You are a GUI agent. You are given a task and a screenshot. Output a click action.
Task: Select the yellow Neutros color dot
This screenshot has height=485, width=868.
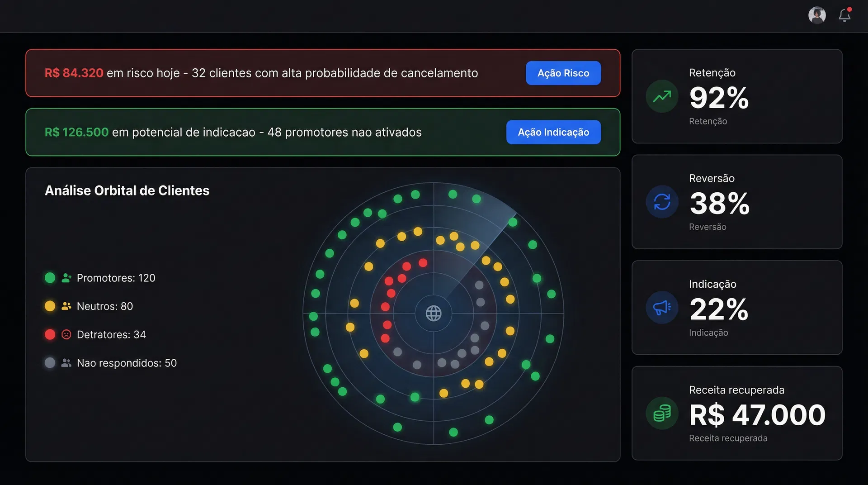[50, 306]
